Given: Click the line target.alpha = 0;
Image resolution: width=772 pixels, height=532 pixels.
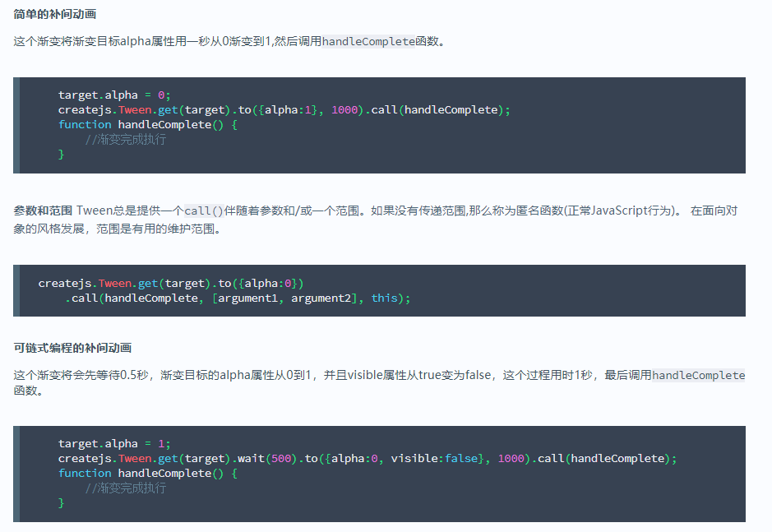Looking at the screenshot, I should pos(114,95).
